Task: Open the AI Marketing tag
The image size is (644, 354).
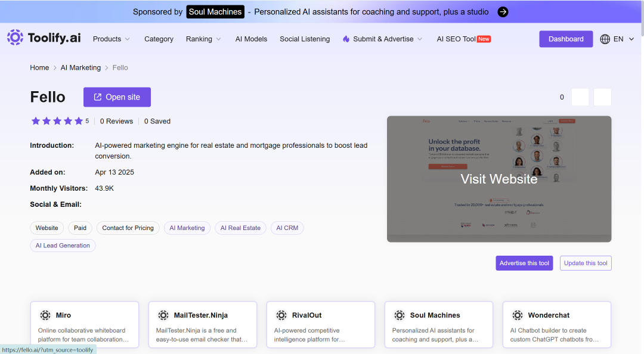Action: [x=187, y=228]
